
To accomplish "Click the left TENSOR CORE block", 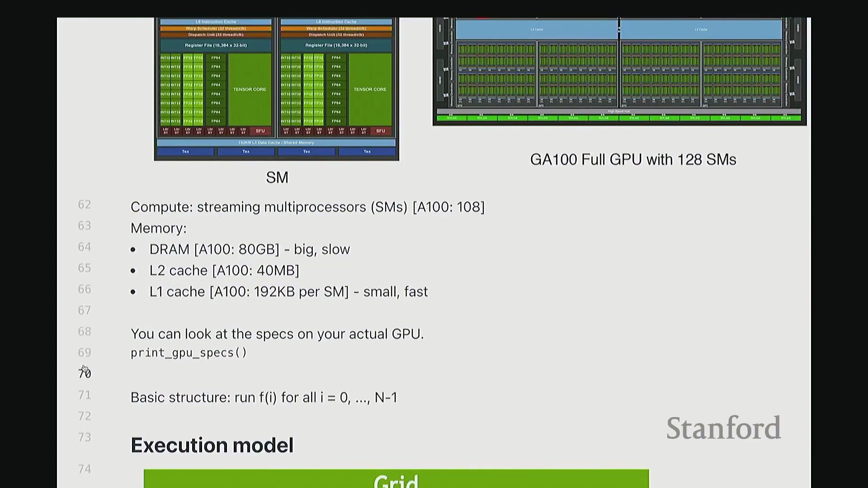I will point(250,89).
